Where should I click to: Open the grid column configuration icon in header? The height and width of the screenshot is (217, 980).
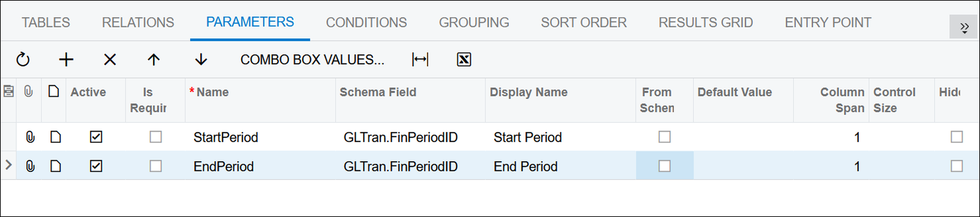[8, 91]
